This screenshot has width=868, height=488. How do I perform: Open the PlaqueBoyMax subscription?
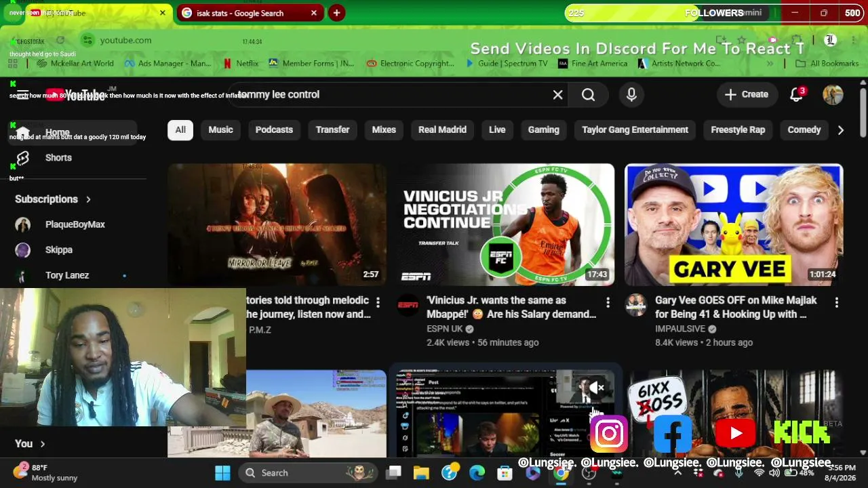point(75,224)
